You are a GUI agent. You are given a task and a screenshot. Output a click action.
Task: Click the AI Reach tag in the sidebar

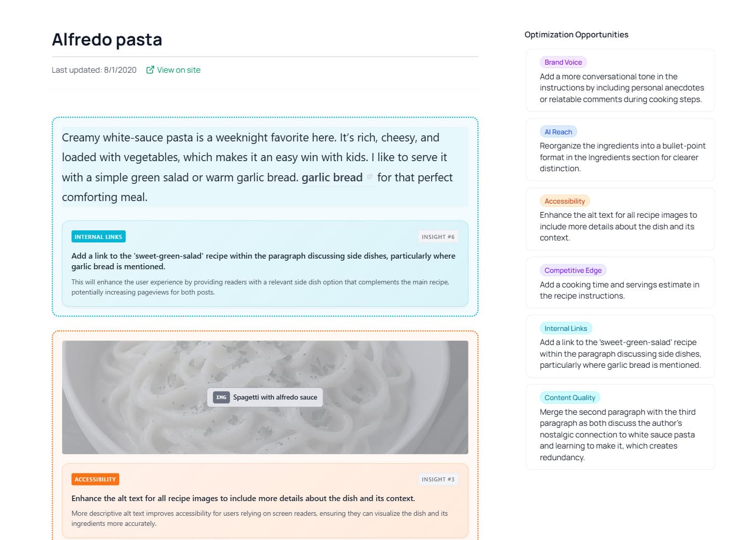click(x=558, y=131)
